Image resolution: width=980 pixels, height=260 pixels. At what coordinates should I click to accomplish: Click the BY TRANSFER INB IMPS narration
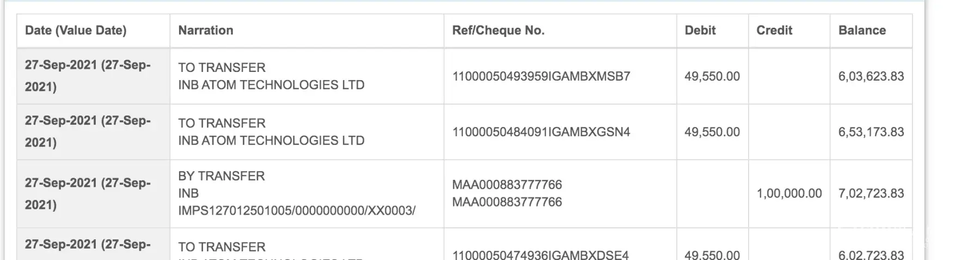tap(297, 193)
